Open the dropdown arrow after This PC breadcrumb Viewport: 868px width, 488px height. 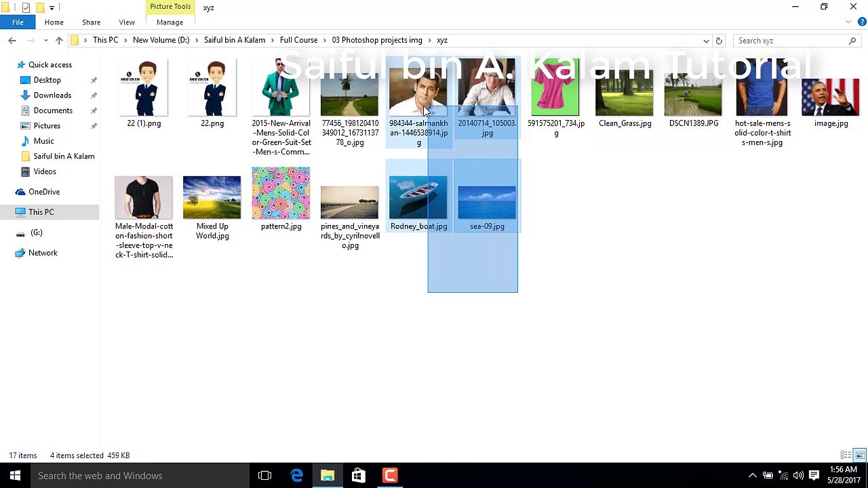(125, 41)
